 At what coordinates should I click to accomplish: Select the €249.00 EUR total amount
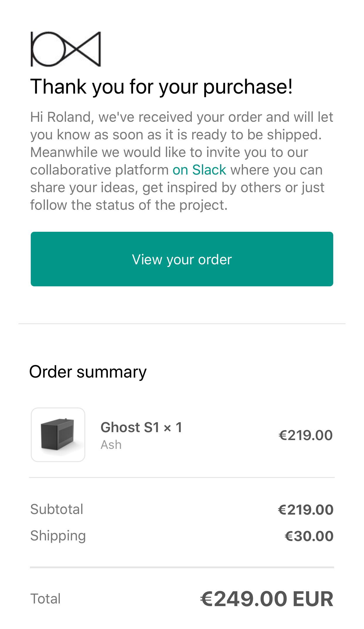(267, 599)
